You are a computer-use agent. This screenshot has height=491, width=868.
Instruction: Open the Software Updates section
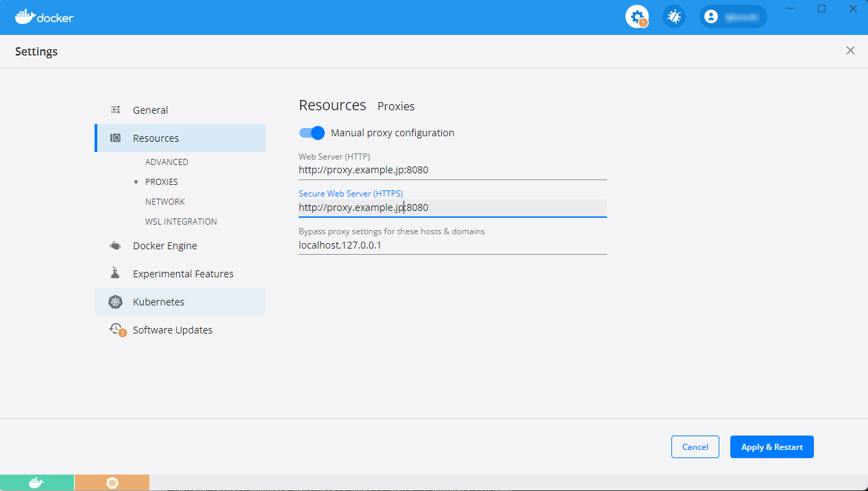click(x=180, y=330)
